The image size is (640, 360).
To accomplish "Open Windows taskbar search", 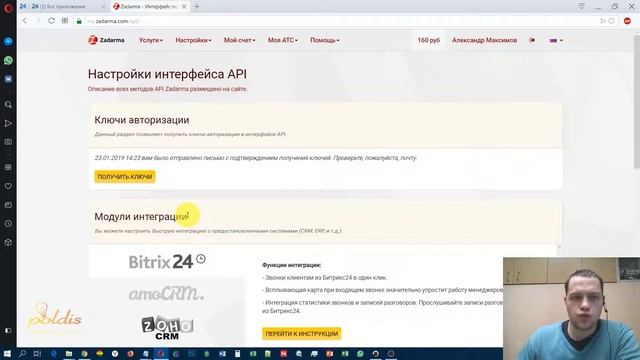I will [x=22, y=353].
